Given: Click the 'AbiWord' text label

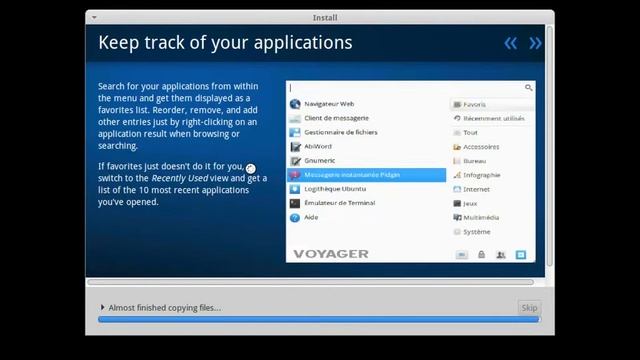Looking at the screenshot, I should (318, 146).
